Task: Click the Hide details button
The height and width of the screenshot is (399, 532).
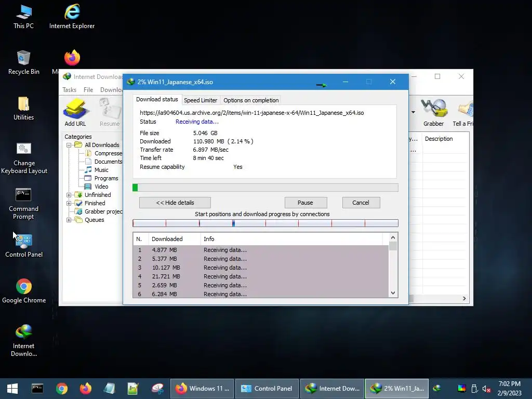Action: 175,203
